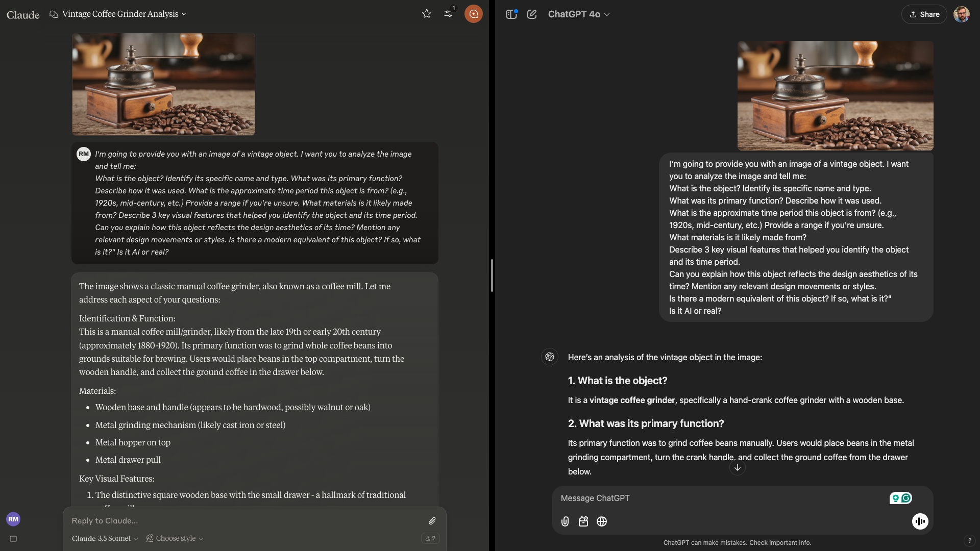Toggle the ChatGPT sidebar panel
Viewport: 980px width, 551px height.
[x=511, y=14]
